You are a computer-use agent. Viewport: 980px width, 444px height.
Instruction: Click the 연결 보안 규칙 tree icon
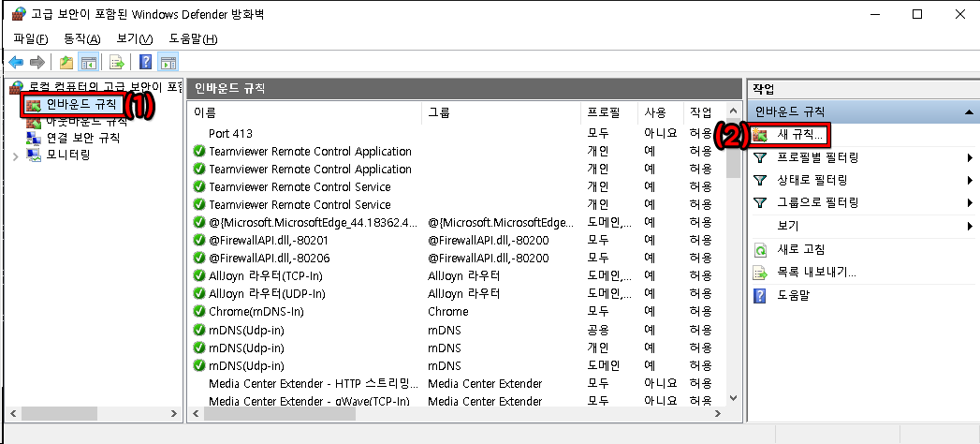(x=34, y=138)
